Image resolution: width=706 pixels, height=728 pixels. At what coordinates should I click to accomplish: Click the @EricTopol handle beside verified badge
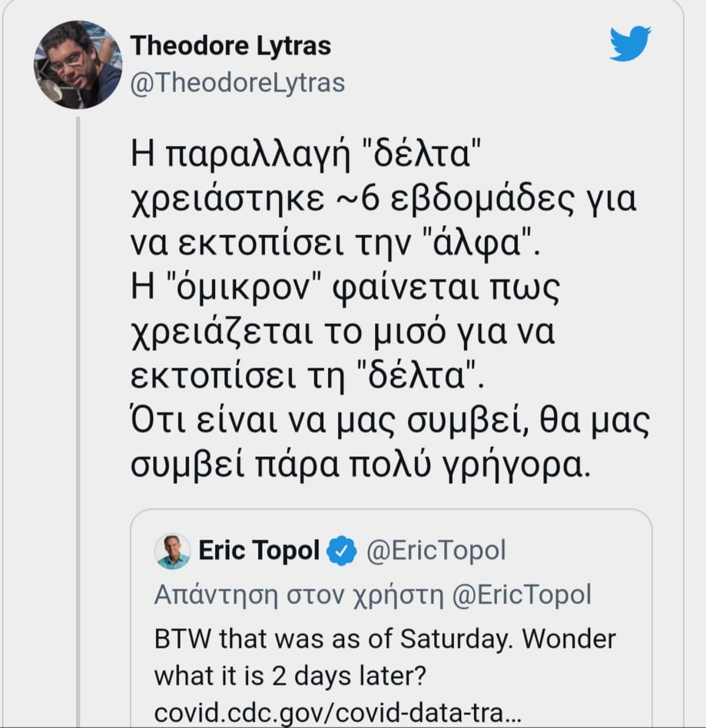[x=435, y=551]
